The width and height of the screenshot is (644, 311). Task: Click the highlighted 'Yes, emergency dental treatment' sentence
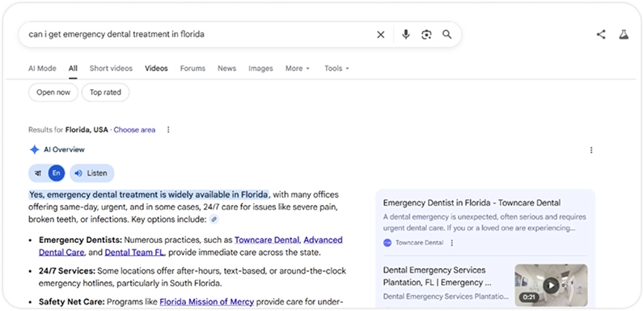coord(149,194)
